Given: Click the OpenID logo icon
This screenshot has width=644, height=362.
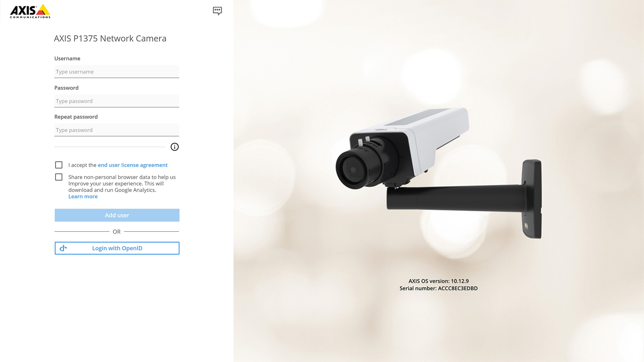Looking at the screenshot, I should (63, 248).
